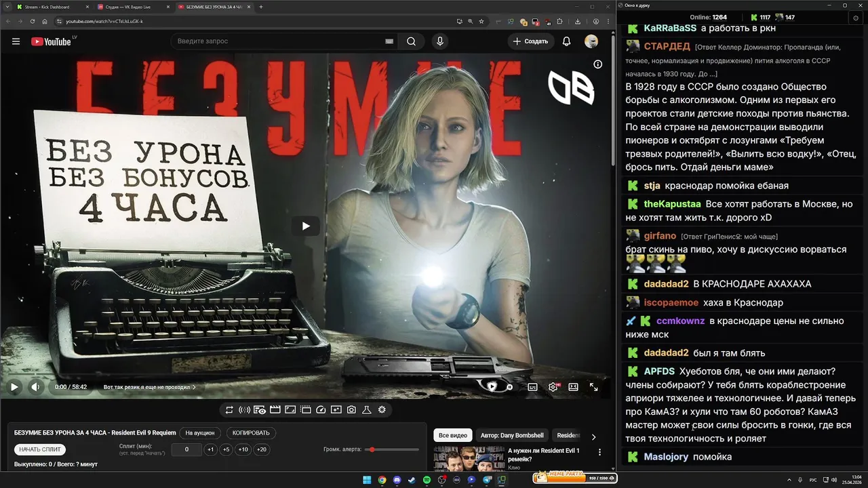Screen dimensions: 868x488
Task: Expand the chapter title 'Вот так резик я еще не проходил'
Action: click(149, 387)
